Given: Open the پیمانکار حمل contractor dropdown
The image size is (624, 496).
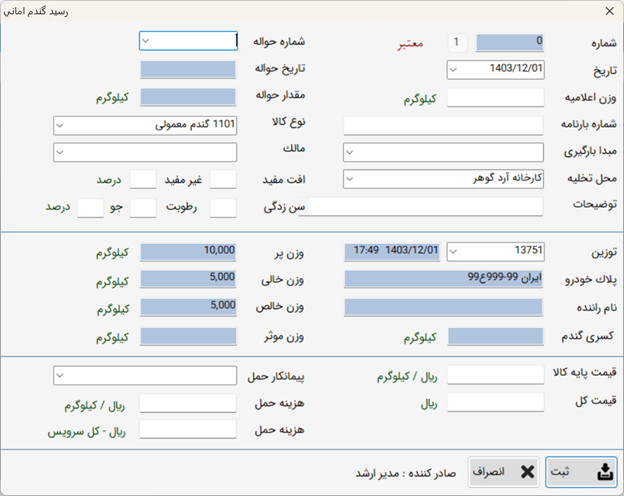Looking at the screenshot, I should coord(60,375).
